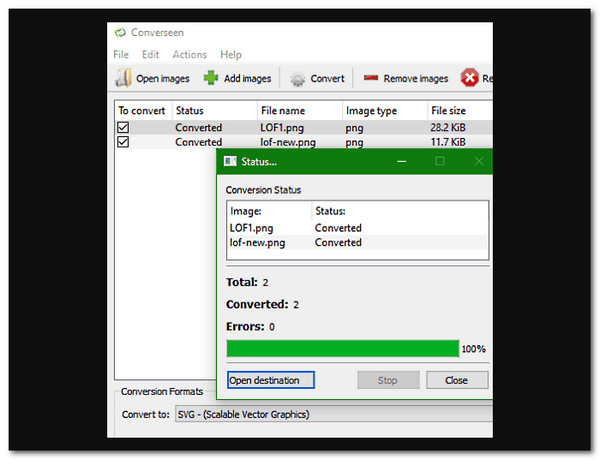Viewport: 600px width, 460px height.
Task: Sort list by File name column header
Action: pyautogui.click(x=282, y=110)
